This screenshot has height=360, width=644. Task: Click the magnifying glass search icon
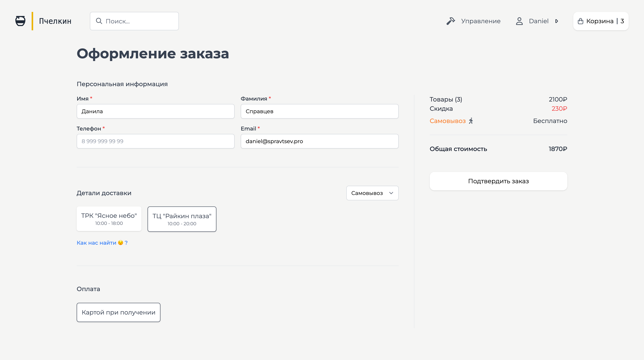point(99,21)
